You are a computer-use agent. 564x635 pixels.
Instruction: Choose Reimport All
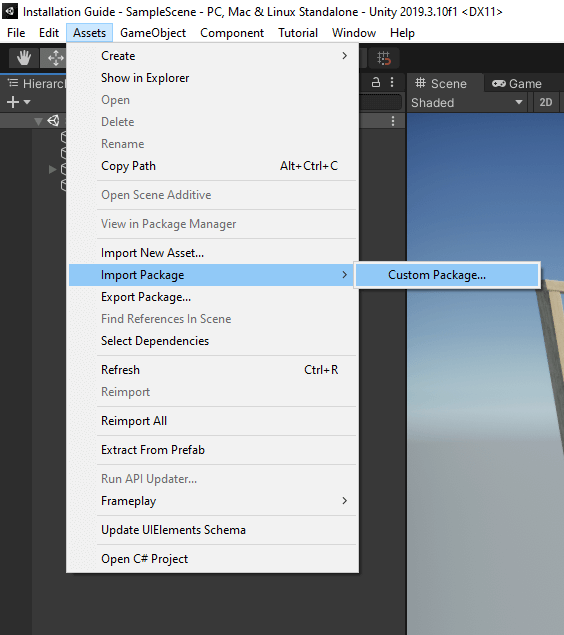pos(213,421)
